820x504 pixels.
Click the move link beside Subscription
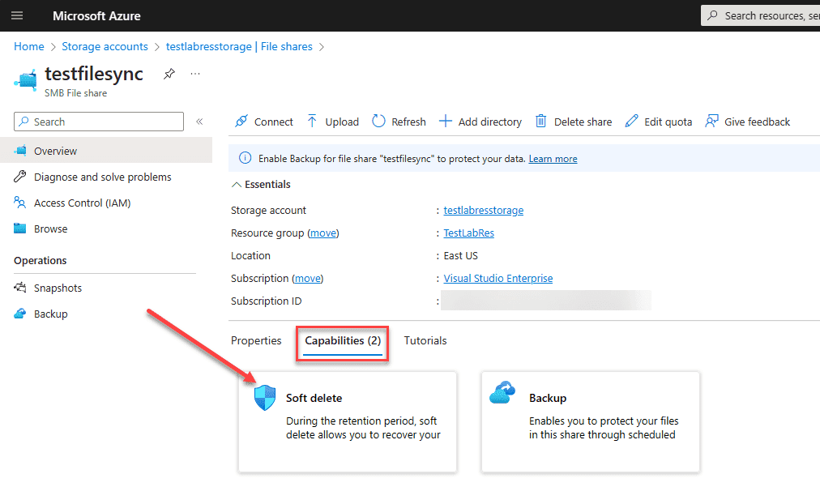coord(308,278)
